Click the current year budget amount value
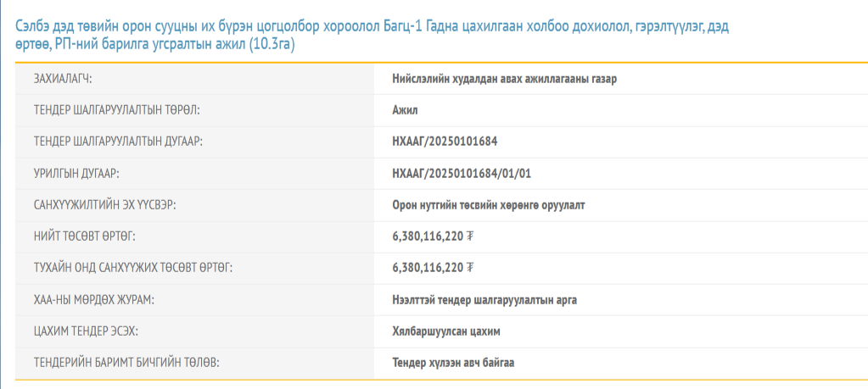The image size is (868, 389). [433, 267]
